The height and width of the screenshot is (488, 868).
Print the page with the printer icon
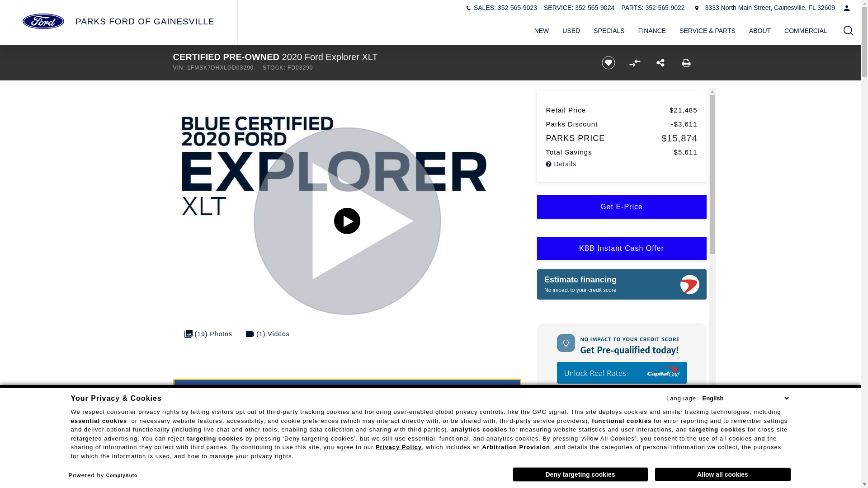tap(686, 63)
